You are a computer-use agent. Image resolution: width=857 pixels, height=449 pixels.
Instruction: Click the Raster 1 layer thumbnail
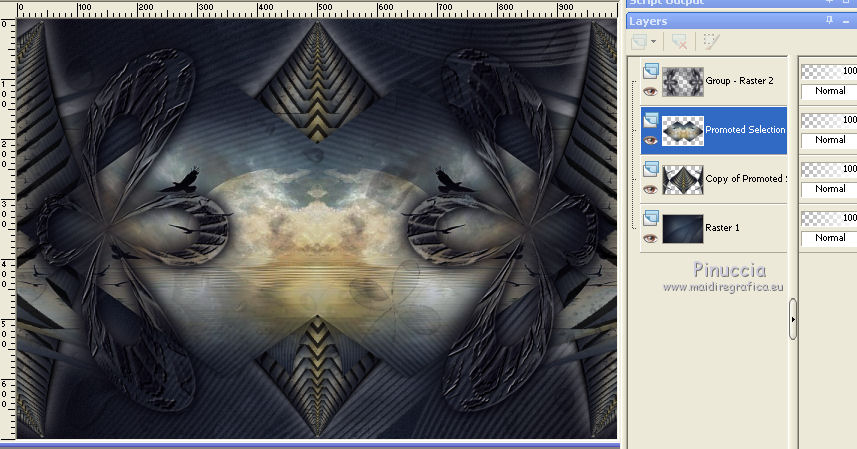(x=683, y=228)
